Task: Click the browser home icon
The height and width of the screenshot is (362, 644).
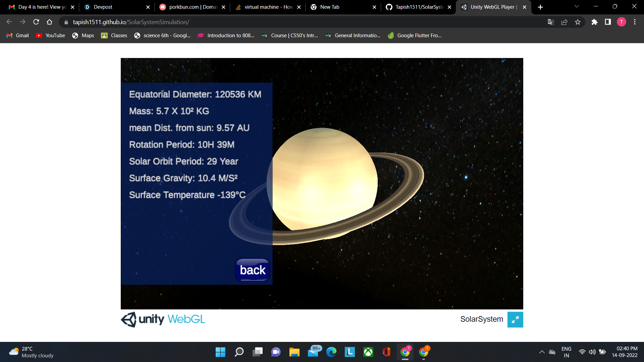Action: [x=49, y=22]
